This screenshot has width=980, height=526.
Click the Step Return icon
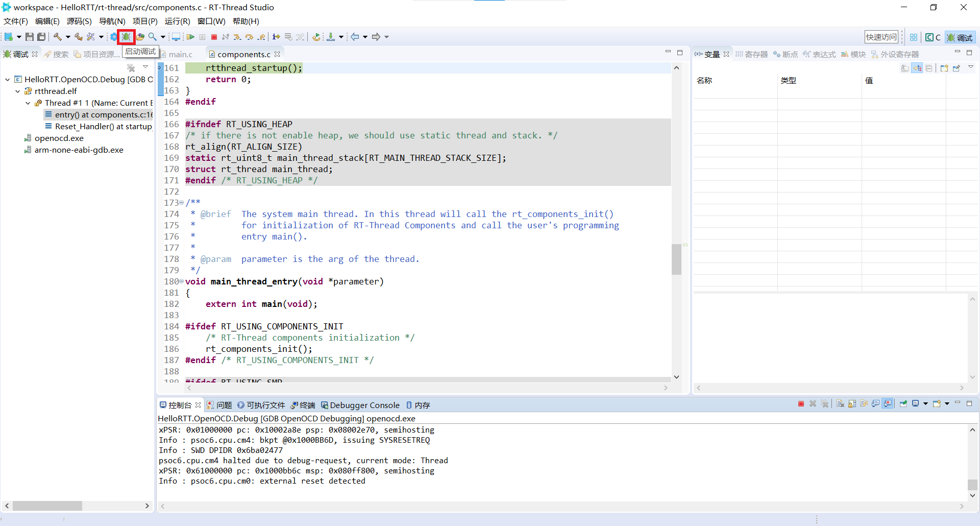(x=261, y=37)
